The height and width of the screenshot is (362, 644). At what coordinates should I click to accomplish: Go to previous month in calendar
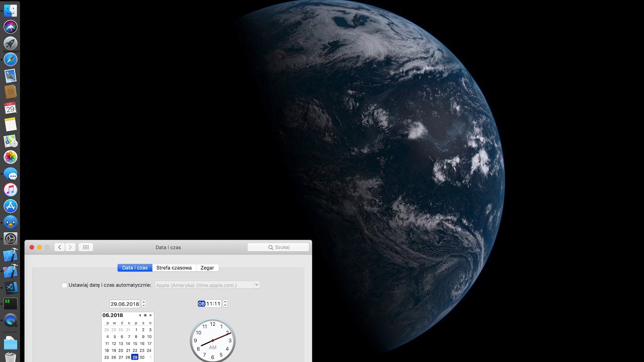140,315
